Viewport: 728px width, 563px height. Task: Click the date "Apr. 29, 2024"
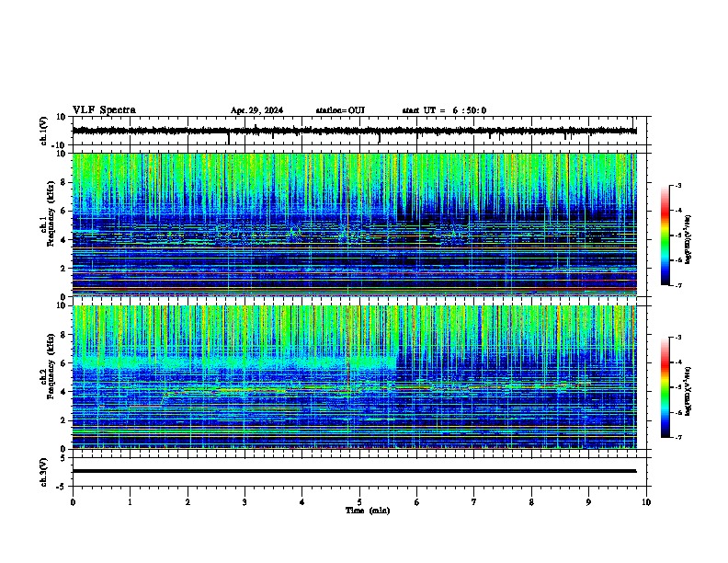click(x=256, y=110)
